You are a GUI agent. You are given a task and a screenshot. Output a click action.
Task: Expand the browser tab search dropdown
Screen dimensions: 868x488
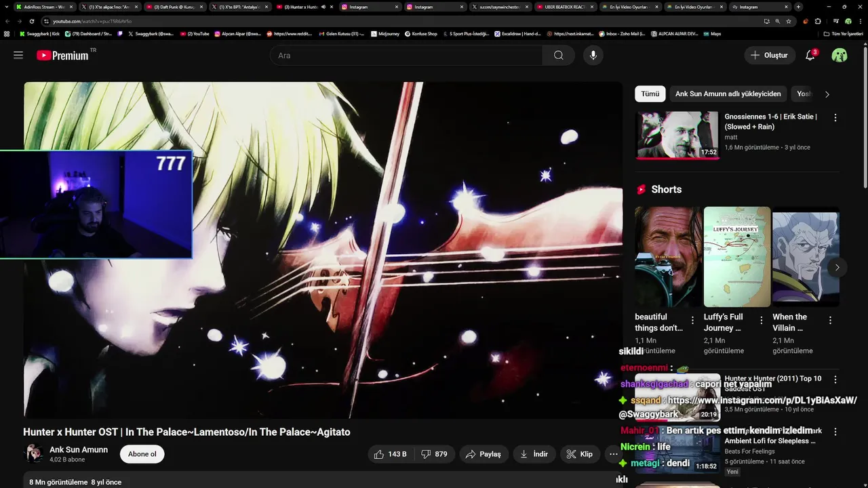click(x=7, y=7)
